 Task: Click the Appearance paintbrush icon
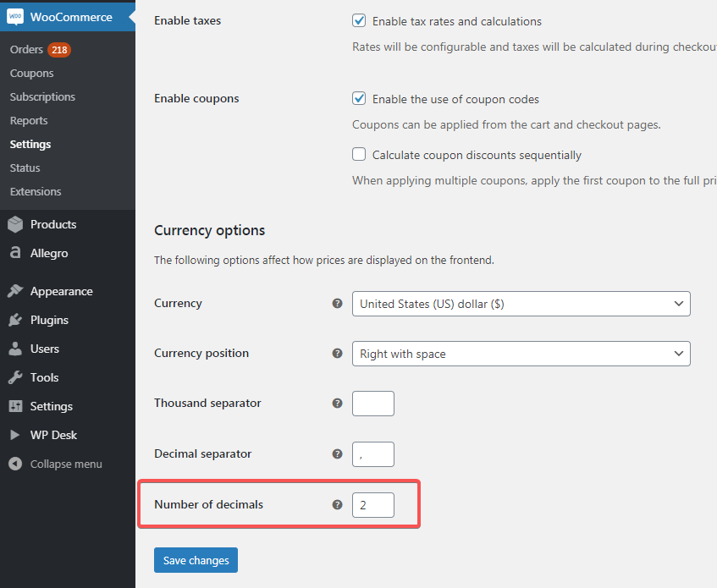coord(15,291)
